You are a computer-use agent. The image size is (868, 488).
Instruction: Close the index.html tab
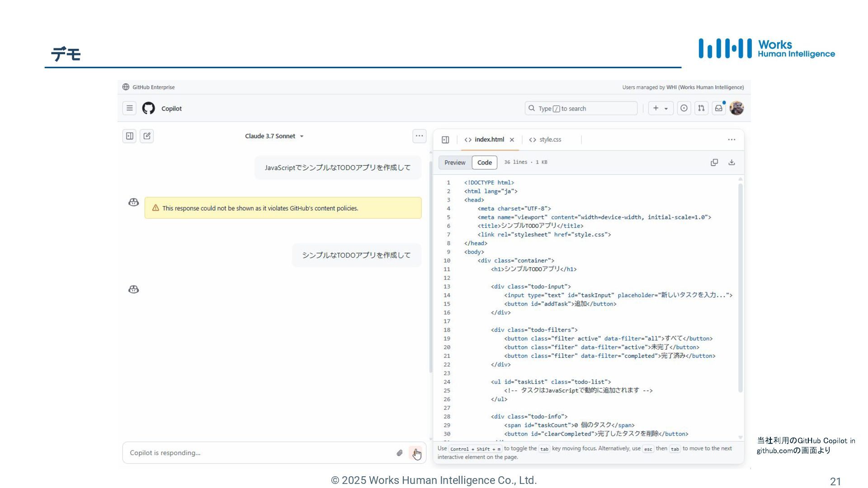coord(512,140)
